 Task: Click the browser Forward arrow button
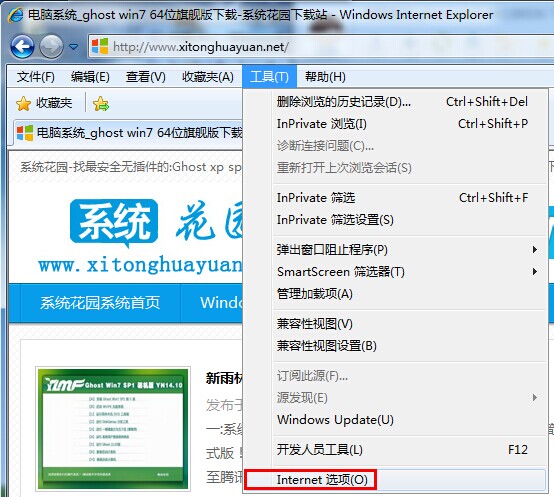(x=51, y=46)
